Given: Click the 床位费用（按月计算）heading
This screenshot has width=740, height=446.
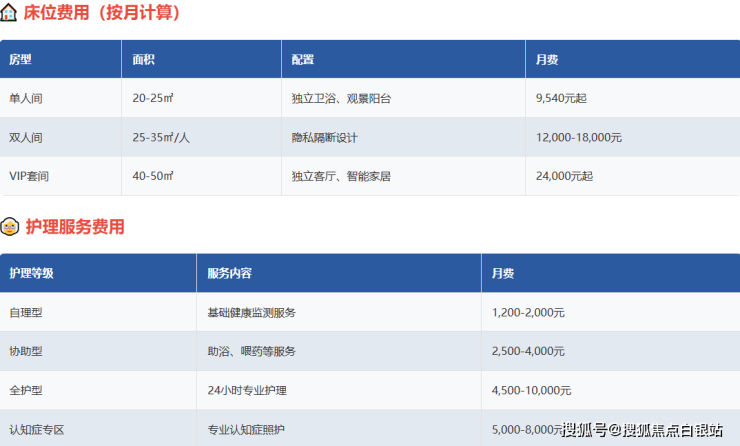Looking at the screenshot, I should click(x=102, y=13).
